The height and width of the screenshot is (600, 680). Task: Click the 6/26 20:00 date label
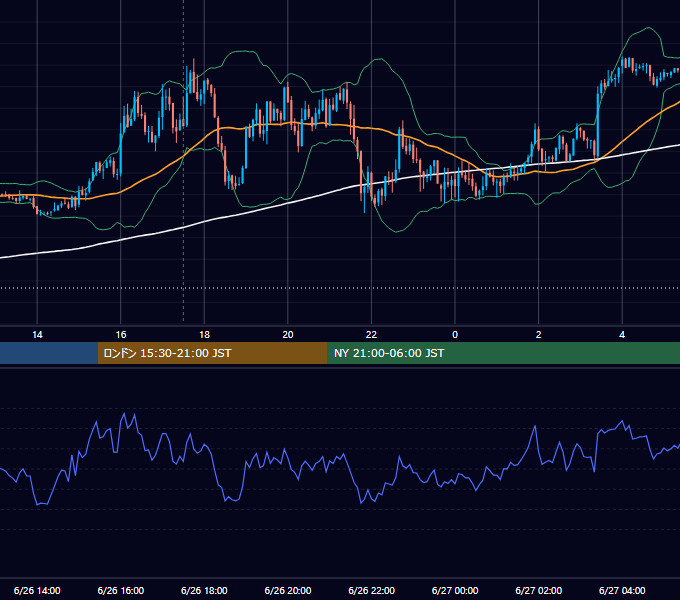(x=288, y=590)
